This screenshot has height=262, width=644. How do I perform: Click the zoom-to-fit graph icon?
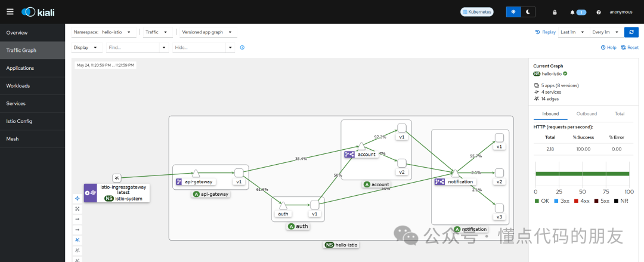click(x=78, y=208)
